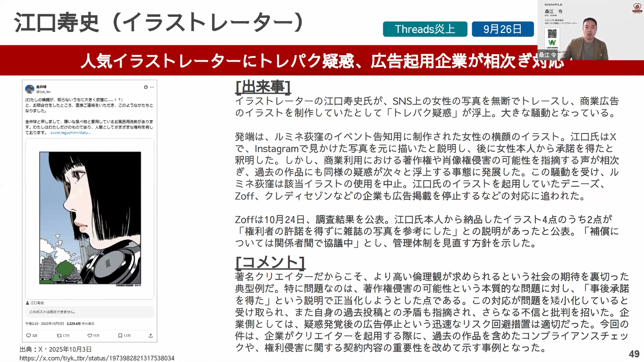Click the share upload icon on the post
The image size is (644, 362).
(x=151, y=335)
